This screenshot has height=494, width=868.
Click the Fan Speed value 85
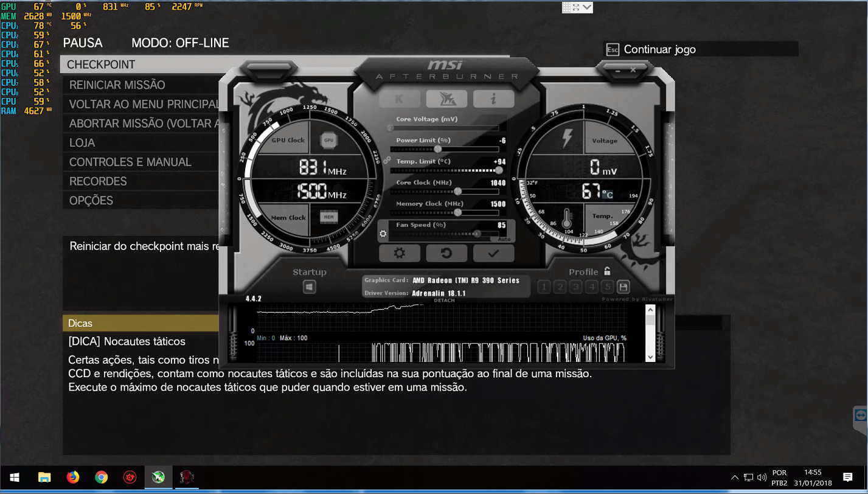501,225
